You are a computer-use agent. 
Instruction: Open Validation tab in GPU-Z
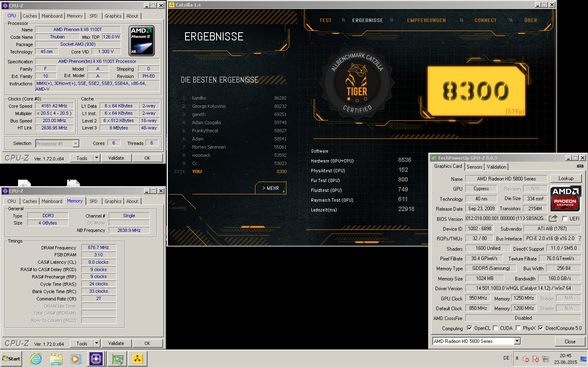(496, 167)
